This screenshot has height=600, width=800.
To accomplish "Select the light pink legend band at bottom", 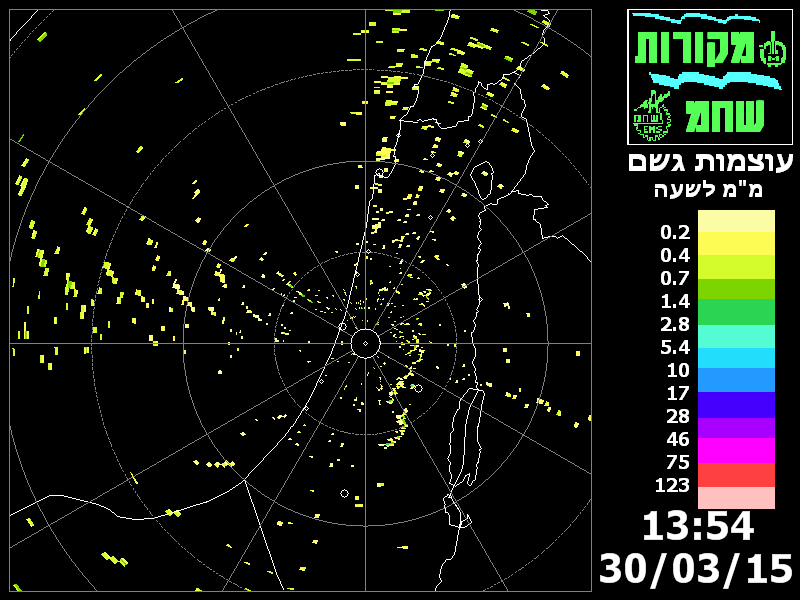I will pos(736,497).
